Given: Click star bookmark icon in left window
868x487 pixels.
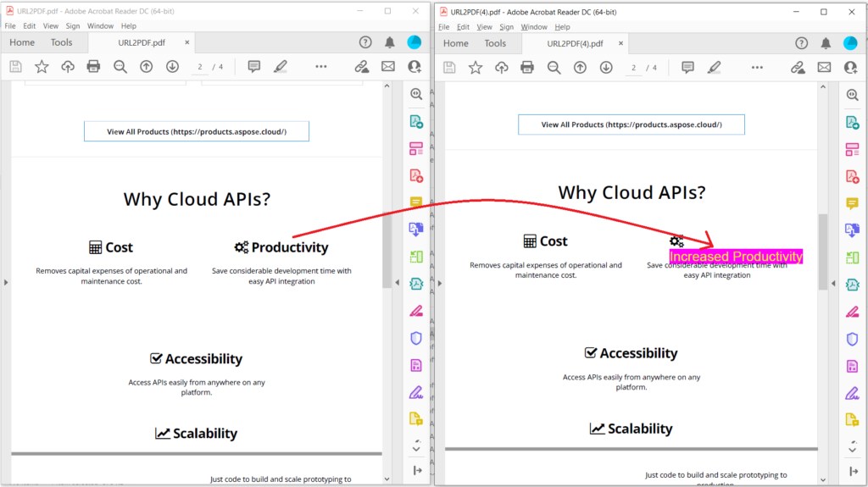Looking at the screenshot, I should pos(42,66).
